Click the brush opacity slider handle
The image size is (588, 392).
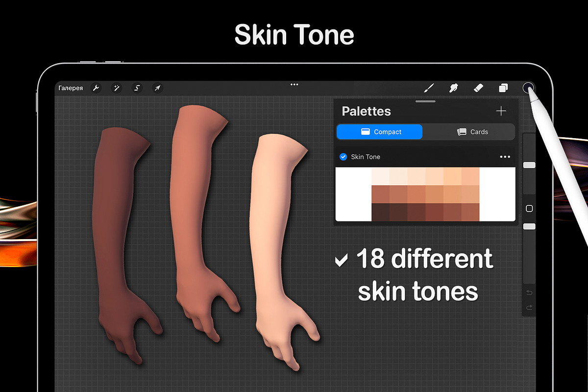coord(529,226)
